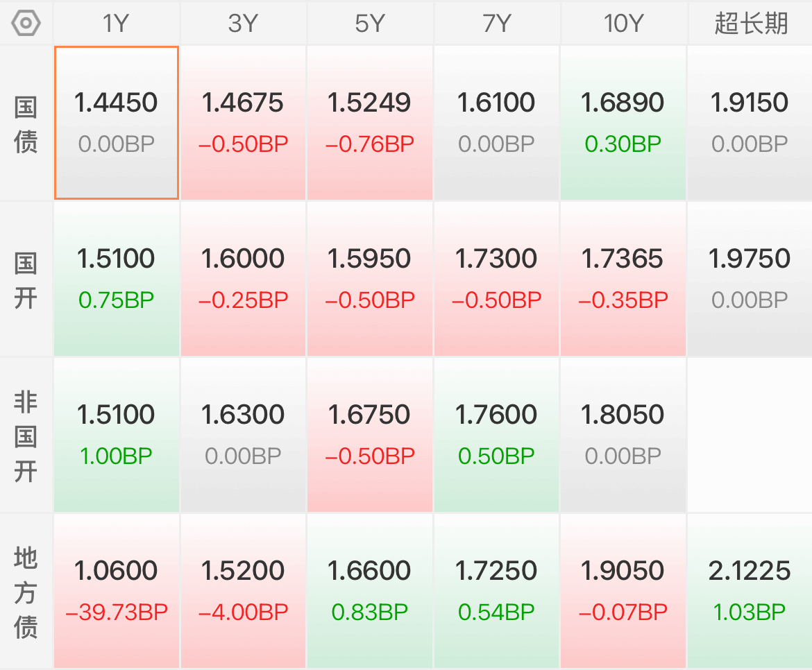Open 地方债 1Y cell showing 1.0600
The width and height of the screenshot is (812, 670).
[x=117, y=591]
